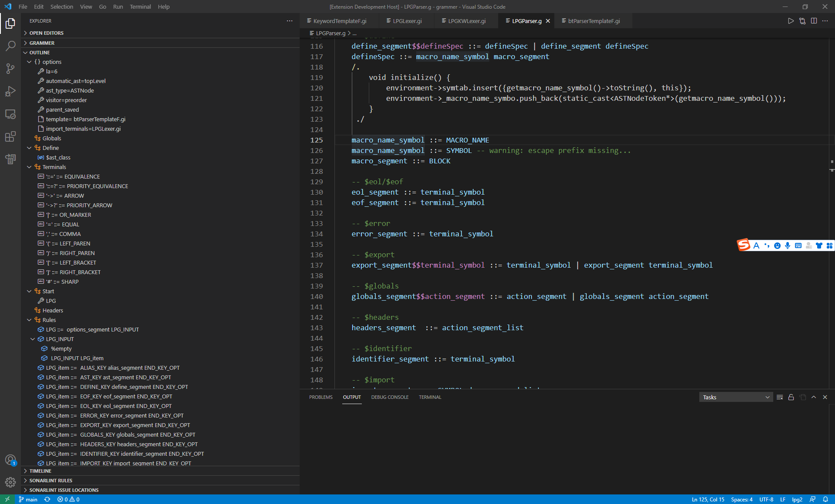
Task: Toggle panel maximize chevron icon
Action: click(x=814, y=397)
